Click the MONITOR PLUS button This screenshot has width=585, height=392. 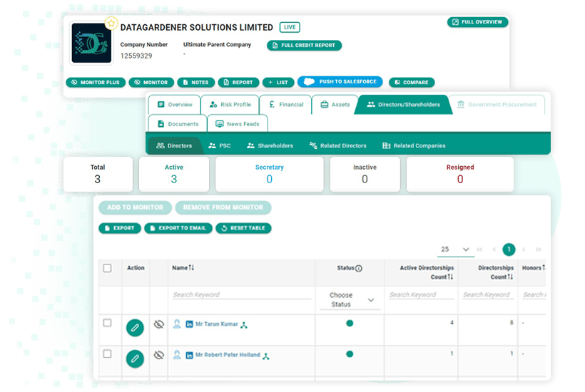point(96,83)
